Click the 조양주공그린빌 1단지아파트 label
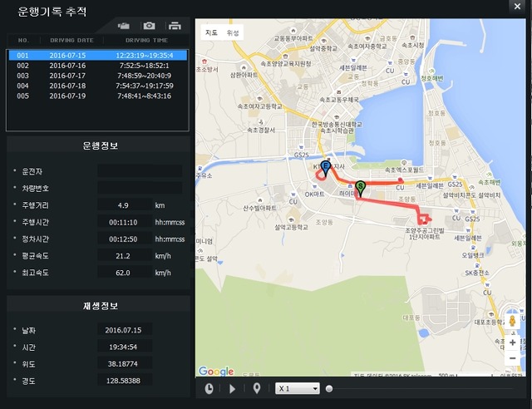The height and width of the screenshot is (409, 532). (x=425, y=234)
